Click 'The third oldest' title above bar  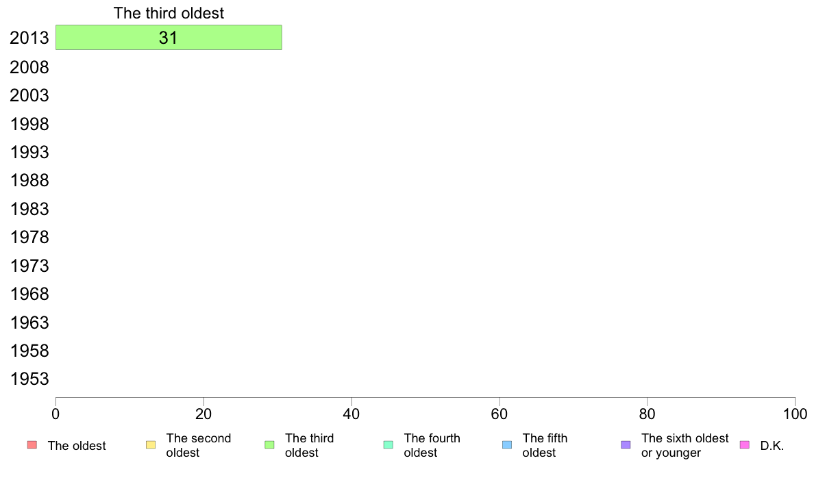[169, 13]
